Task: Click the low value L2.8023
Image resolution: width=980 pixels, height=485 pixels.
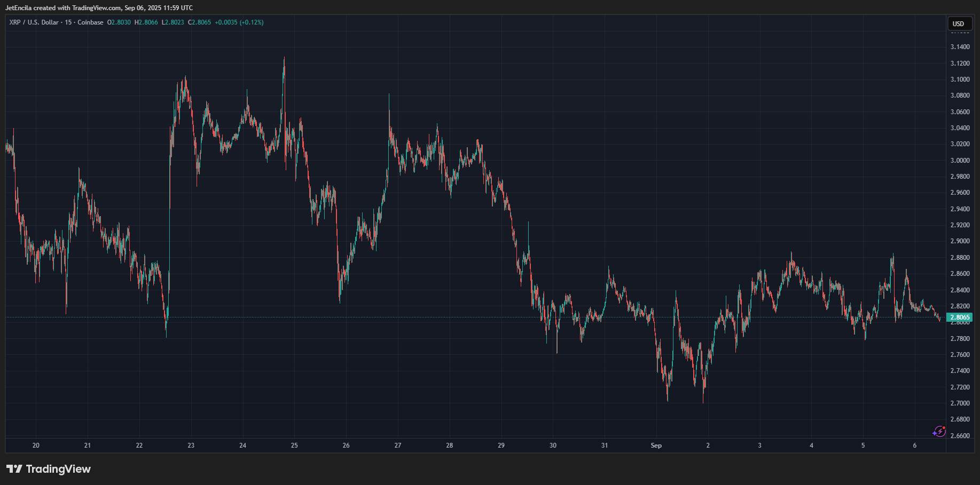Action: (173, 22)
